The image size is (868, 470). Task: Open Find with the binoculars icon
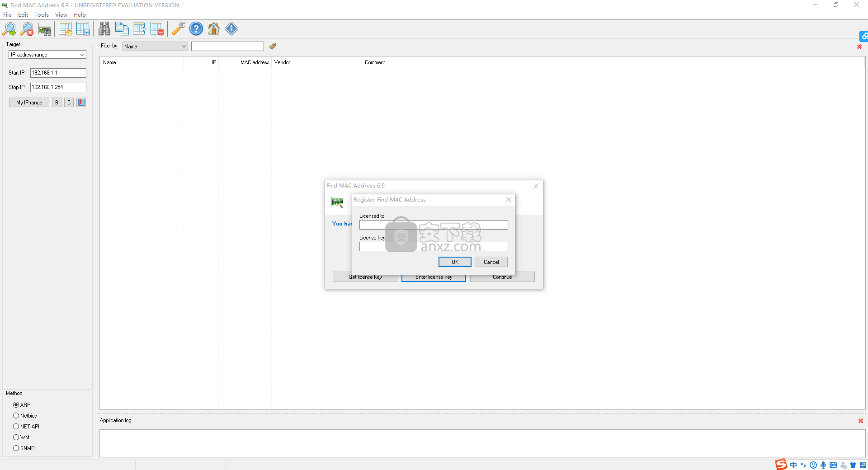(x=104, y=29)
